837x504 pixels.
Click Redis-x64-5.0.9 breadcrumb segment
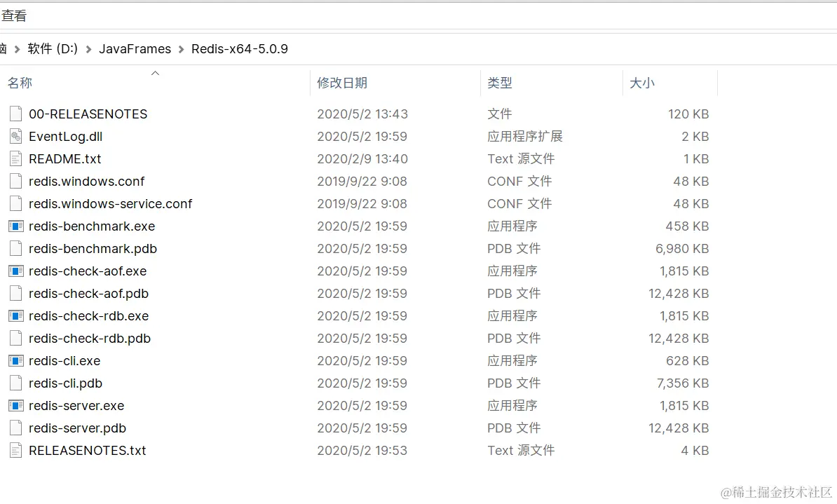[240, 48]
